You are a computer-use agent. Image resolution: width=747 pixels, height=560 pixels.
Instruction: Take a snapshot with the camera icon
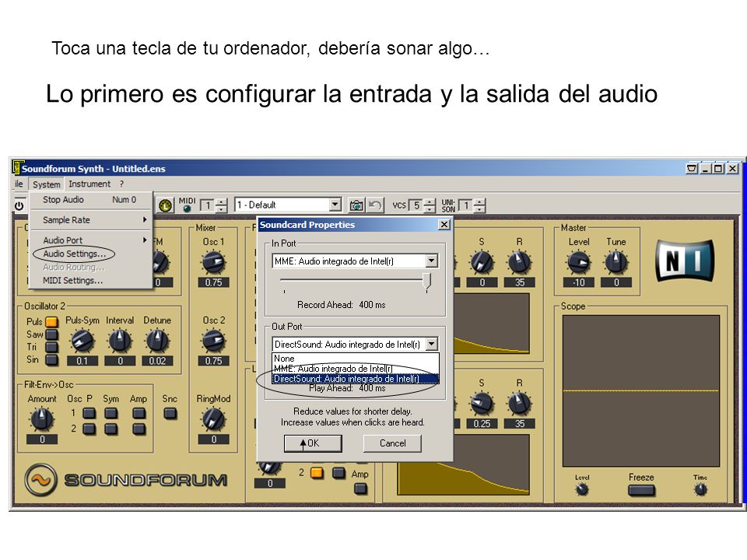tap(356, 205)
